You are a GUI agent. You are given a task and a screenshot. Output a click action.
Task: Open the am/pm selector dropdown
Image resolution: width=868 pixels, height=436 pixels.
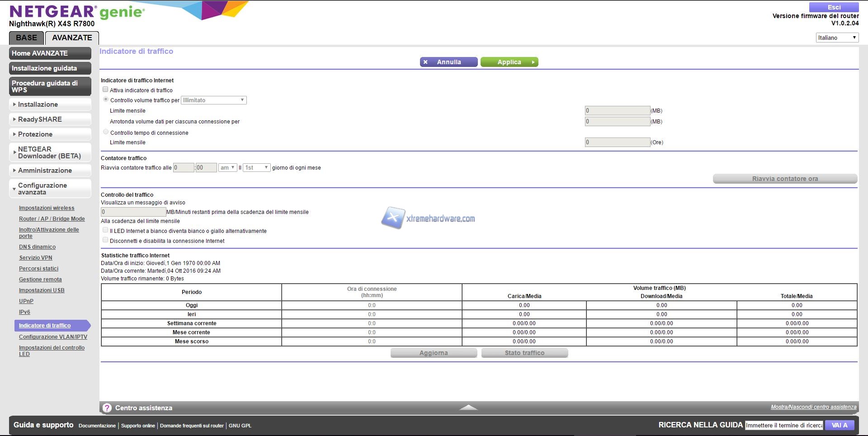227,167
